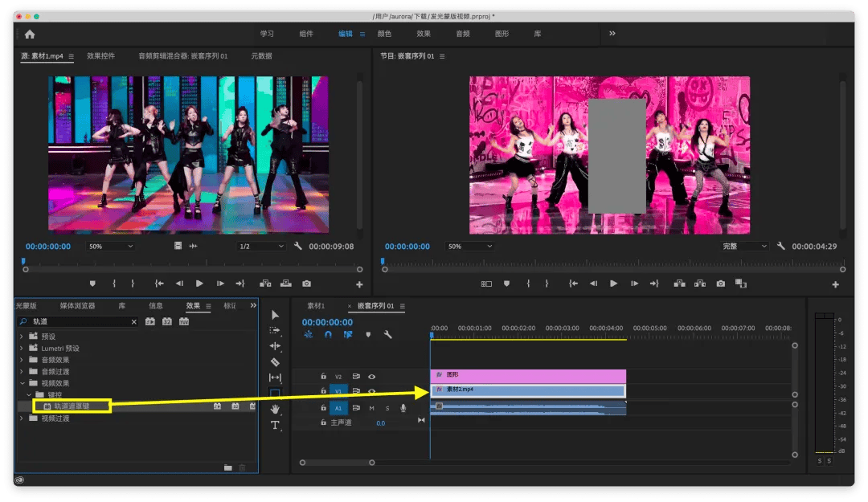Click the timeline horizontal zoom scrollbar
Viewport: 868px width, 502px height.
pyautogui.click(x=337, y=463)
